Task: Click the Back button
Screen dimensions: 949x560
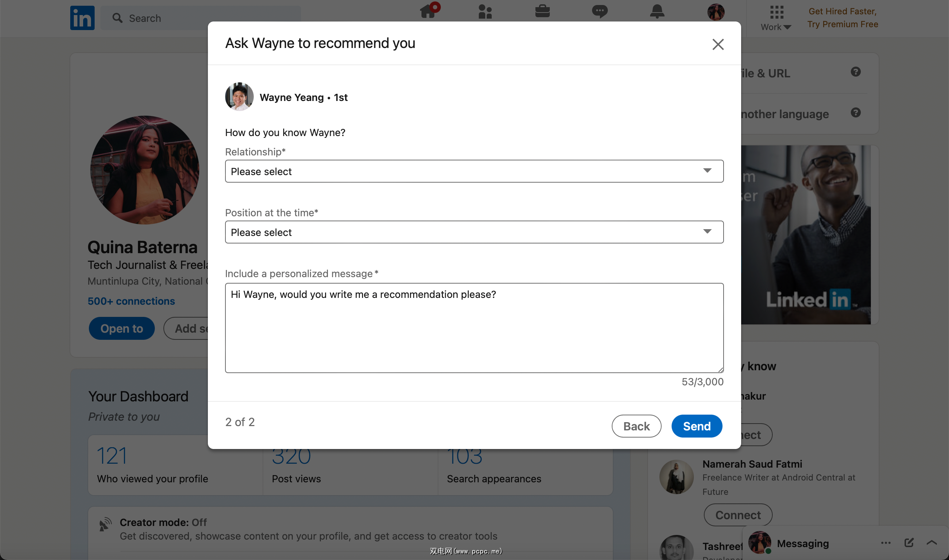Action: click(x=636, y=426)
